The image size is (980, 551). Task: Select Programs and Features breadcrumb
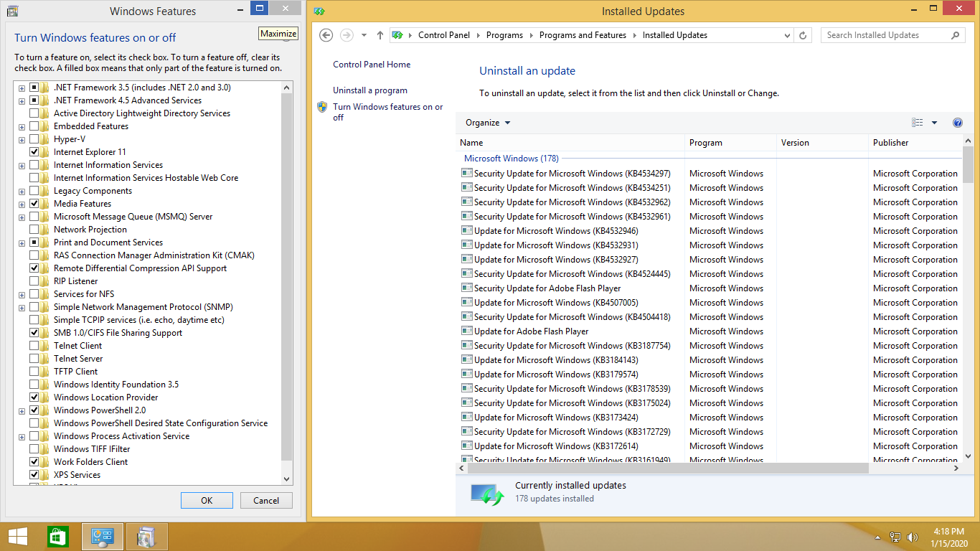(583, 35)
